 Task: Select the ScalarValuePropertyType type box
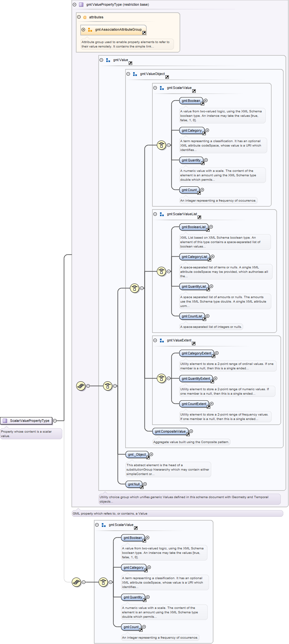(x=26, y=421)
